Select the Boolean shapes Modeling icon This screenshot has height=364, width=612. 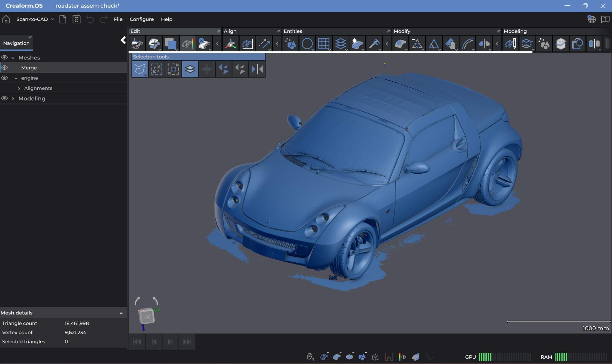point(577,44)
